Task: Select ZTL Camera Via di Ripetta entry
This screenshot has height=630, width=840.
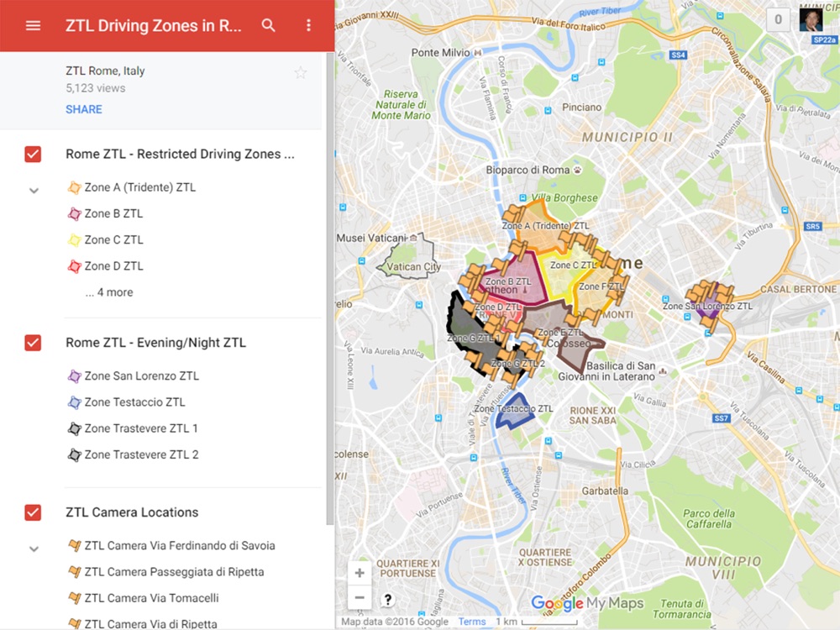Action: click(x=150, y=623)
